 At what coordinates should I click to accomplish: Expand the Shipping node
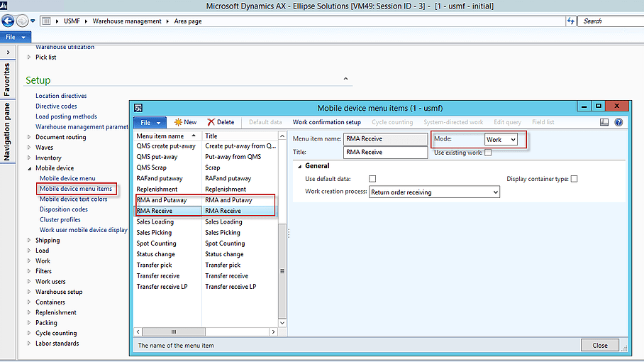[29, 240]
